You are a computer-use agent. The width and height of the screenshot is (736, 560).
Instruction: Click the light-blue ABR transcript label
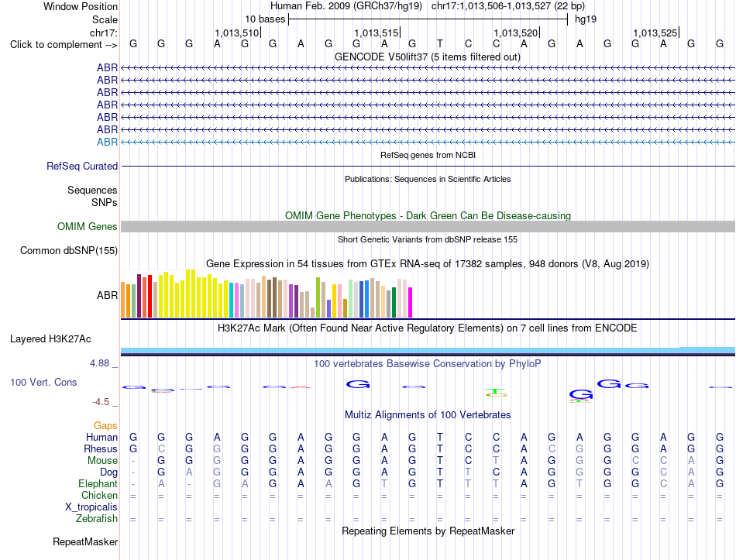click(x=107, y=143)
